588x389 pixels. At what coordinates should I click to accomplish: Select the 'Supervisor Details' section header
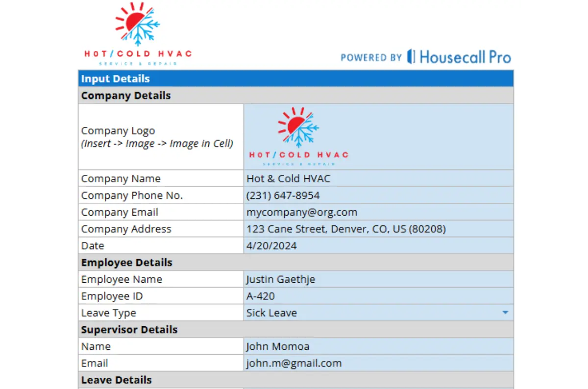tap(296, 329)
